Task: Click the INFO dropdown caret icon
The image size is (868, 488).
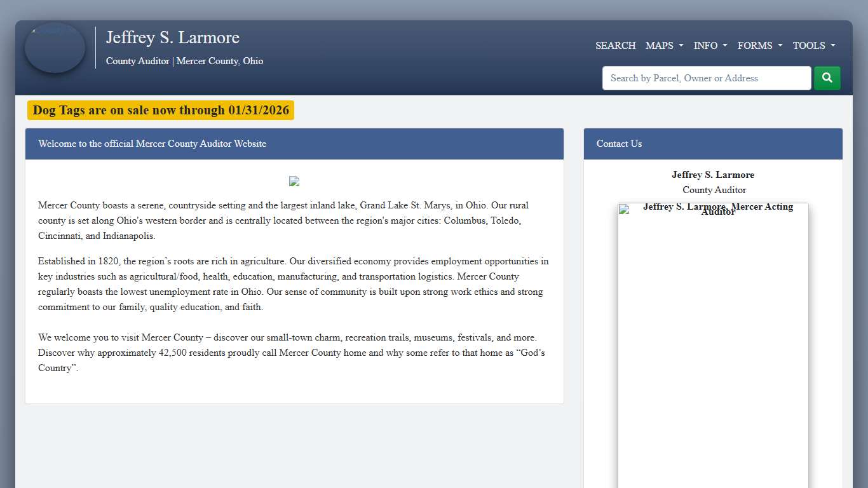Action: (724, 46)
